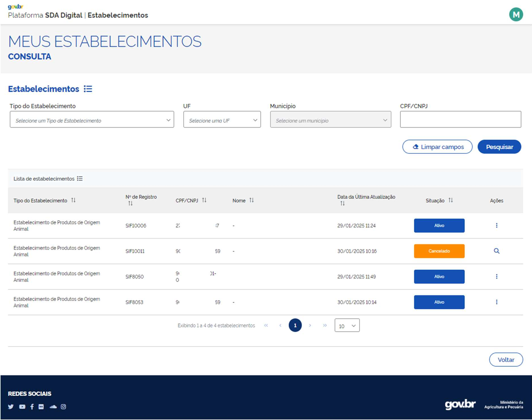
Task: Go to next page arrow
Action: coord(310,325)
